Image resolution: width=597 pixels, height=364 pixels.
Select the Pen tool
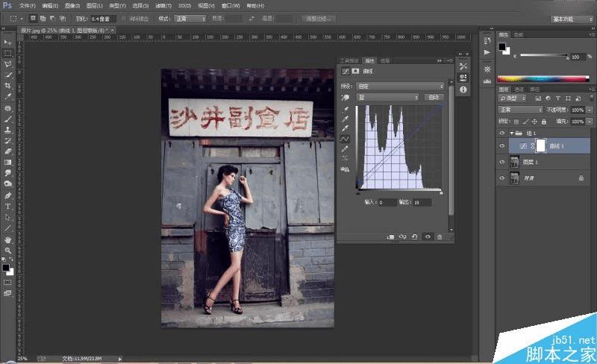(8, 195)
